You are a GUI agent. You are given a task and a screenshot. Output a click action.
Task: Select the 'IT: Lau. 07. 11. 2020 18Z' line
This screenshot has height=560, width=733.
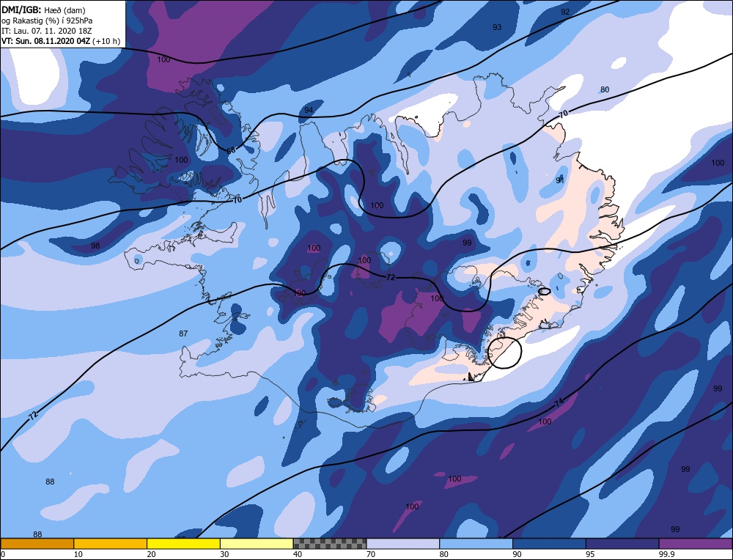pyautogui.click(x=46, y=31)
